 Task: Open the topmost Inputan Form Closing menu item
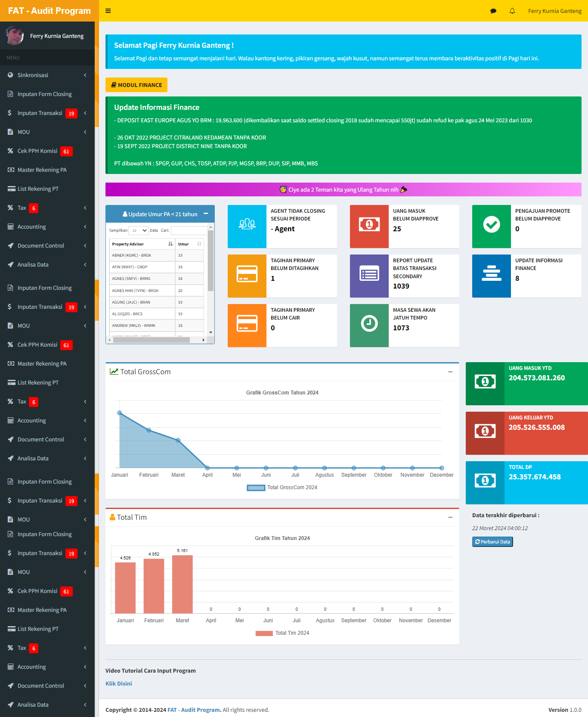coord(44,94)
